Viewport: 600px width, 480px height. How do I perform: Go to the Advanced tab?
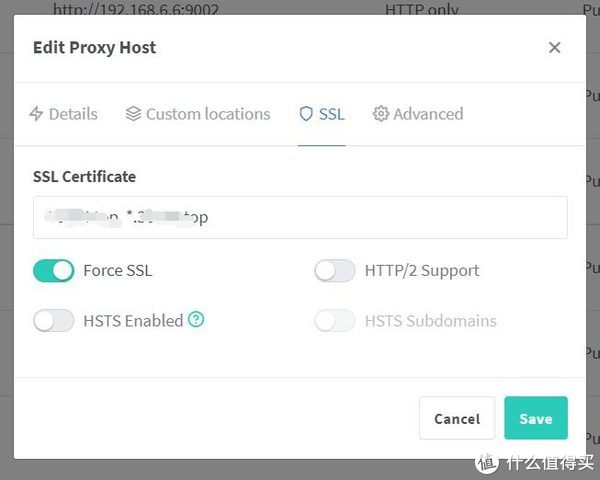428,114
